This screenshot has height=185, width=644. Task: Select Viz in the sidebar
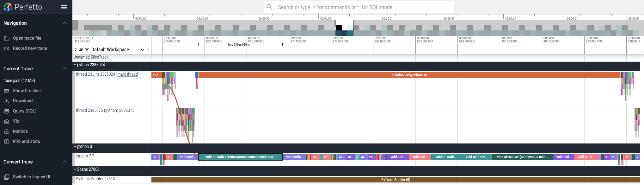pyautogui.click(x=16, y=121)
